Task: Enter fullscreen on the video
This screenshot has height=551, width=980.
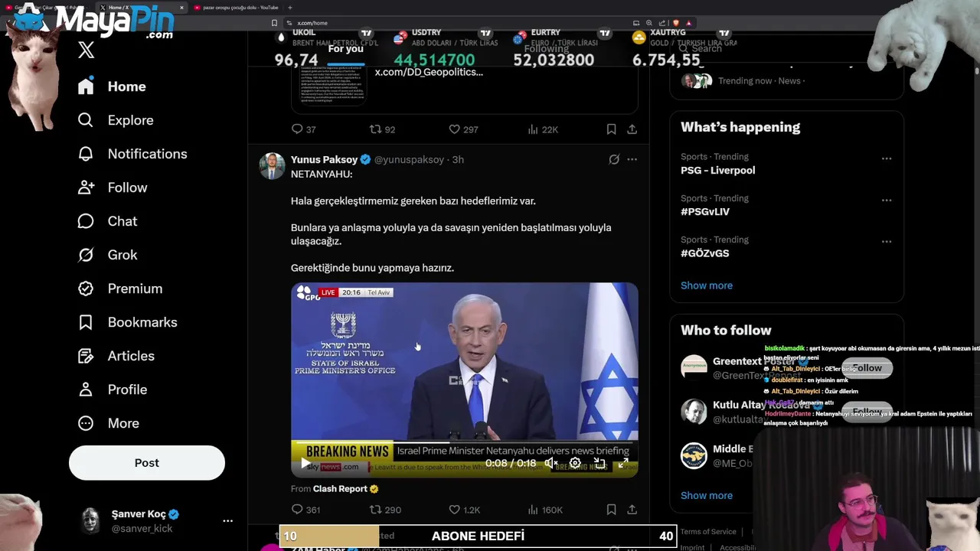Action: (x=623, y=463)
